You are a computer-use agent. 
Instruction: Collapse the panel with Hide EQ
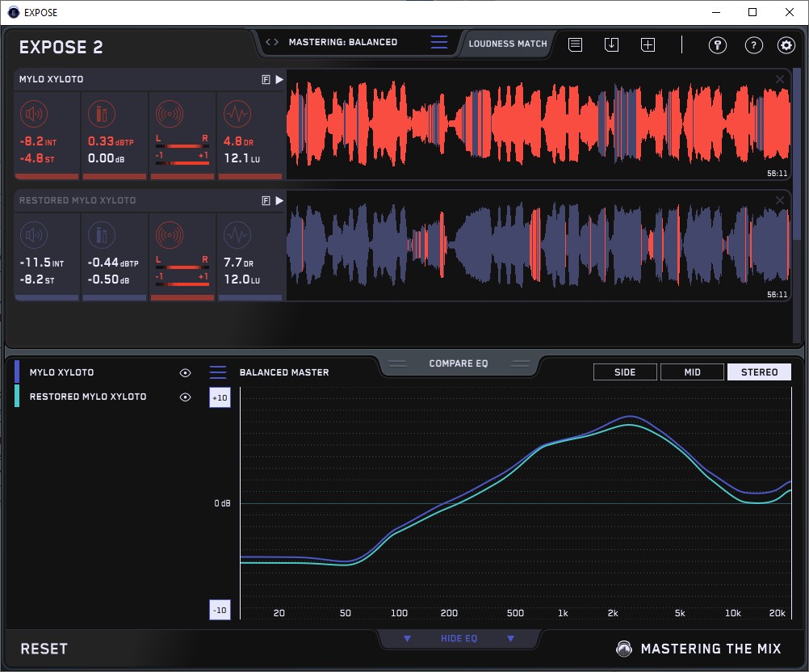coord(458,639)
